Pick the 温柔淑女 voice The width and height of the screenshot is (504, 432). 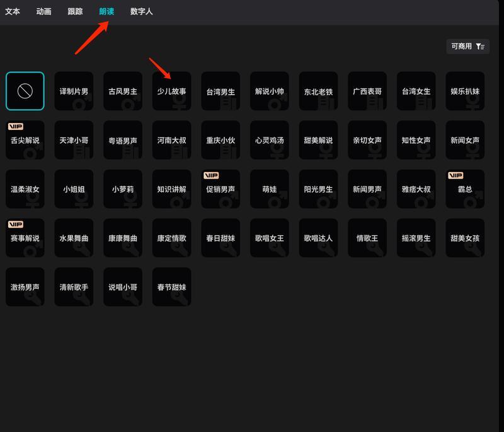pyautogui.click(x=25, y=189)
